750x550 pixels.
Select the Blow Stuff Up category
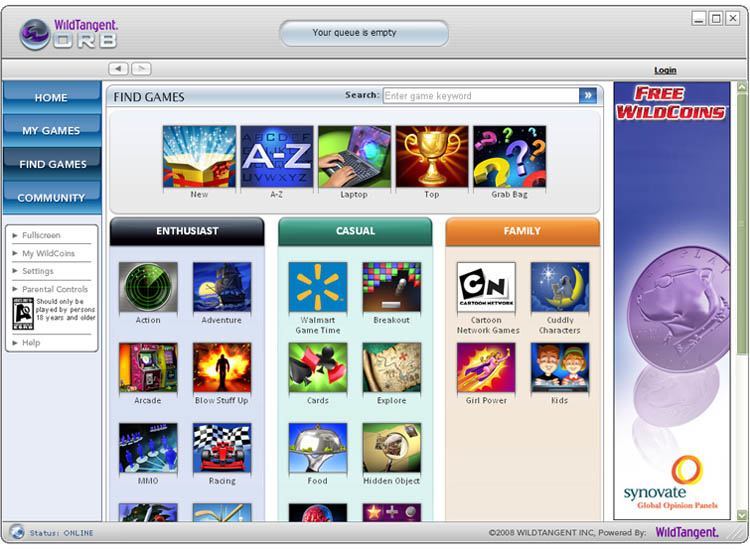click(x=222, y=368)
